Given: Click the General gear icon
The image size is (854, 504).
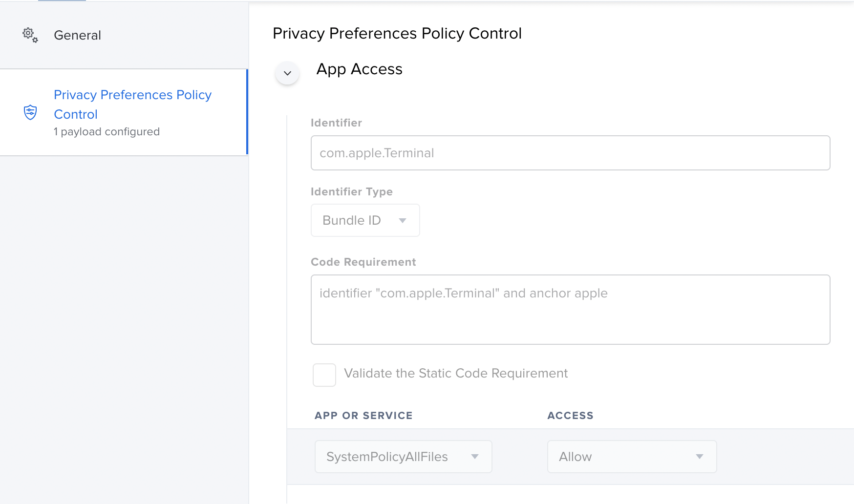Looking at the screenshot, I should tap(30, 35).
